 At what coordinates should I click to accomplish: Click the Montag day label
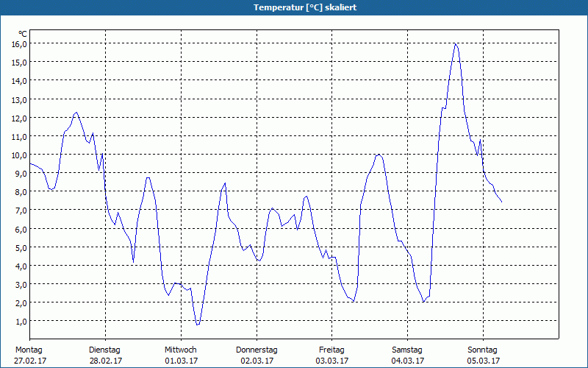pos(29,350)
